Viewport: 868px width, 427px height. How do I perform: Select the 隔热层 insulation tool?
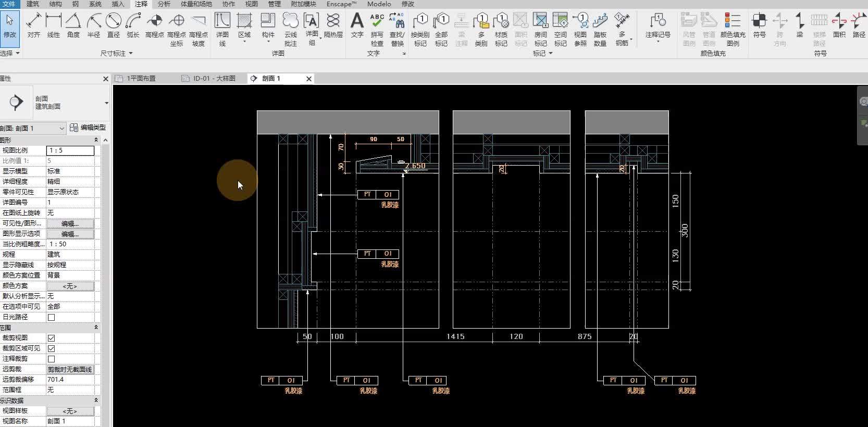coord(333,26)
